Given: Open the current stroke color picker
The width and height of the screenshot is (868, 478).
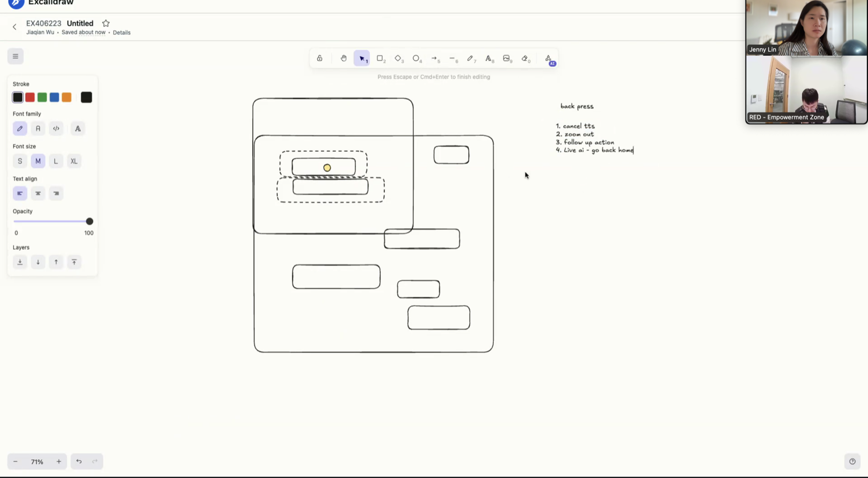Looking at the screenshot, I should pos(86,98).
